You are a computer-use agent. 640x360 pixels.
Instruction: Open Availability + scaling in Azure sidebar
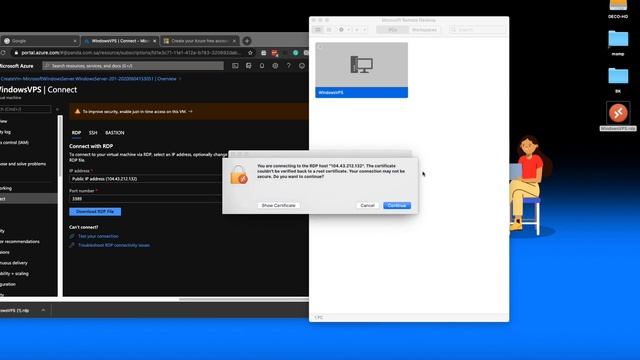14,273
